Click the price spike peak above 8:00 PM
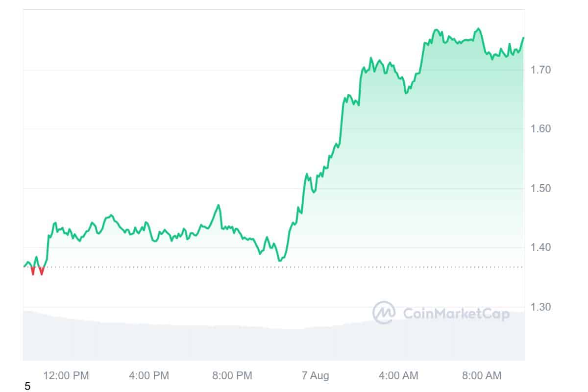The image size is (588, 392). point(219,205)
